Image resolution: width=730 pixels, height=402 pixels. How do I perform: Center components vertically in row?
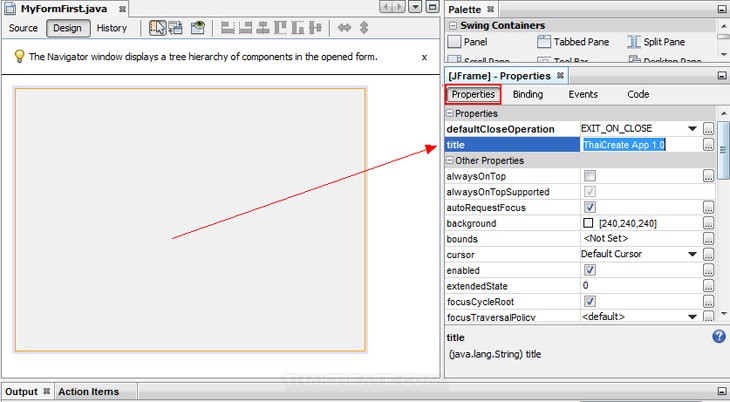315,28
